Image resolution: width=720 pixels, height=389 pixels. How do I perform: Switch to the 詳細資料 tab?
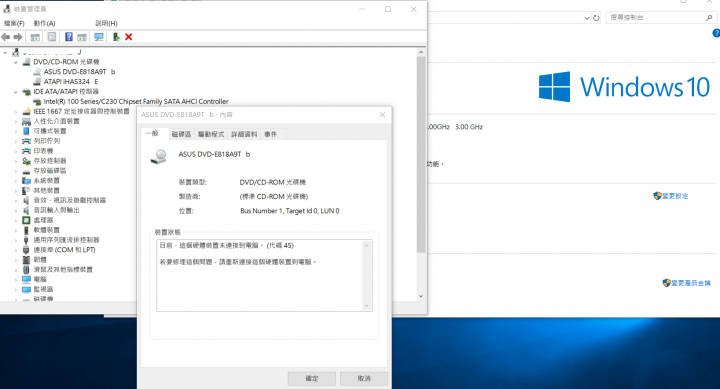244,134
